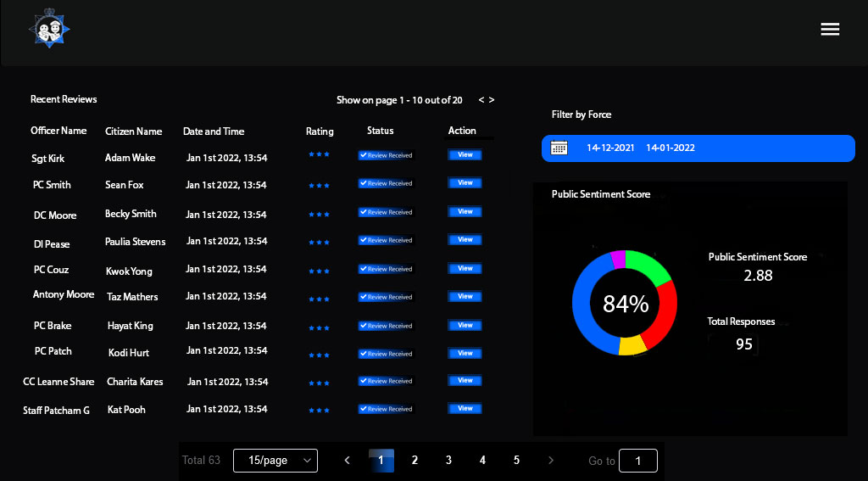The height and width of the screenshot is (481, 868).
Task: Toggle Review Received status for PC Smith
Action: tap(386, 183)
